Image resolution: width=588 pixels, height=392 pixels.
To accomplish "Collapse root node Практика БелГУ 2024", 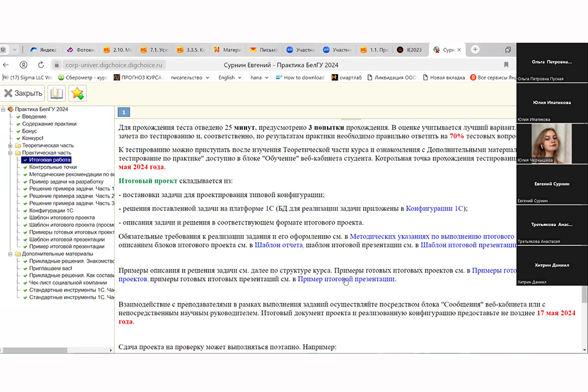I will (x=3, y=109).
